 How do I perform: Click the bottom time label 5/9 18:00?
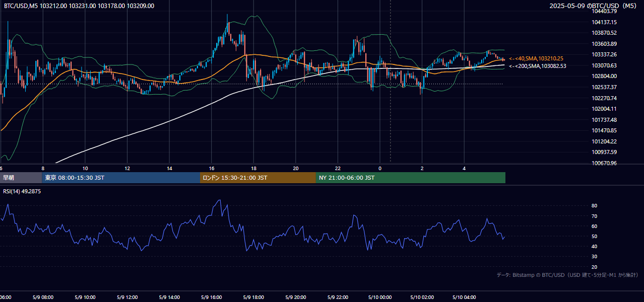253,297
